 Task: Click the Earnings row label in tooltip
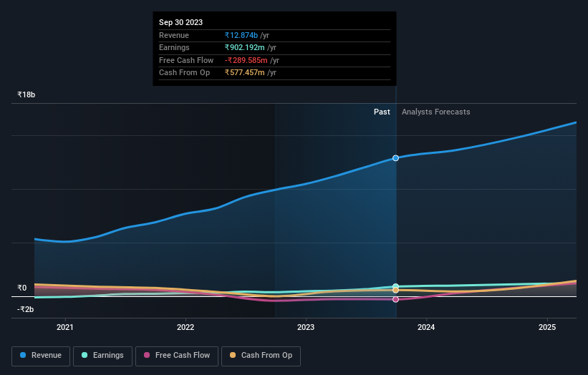pos(174,47)
